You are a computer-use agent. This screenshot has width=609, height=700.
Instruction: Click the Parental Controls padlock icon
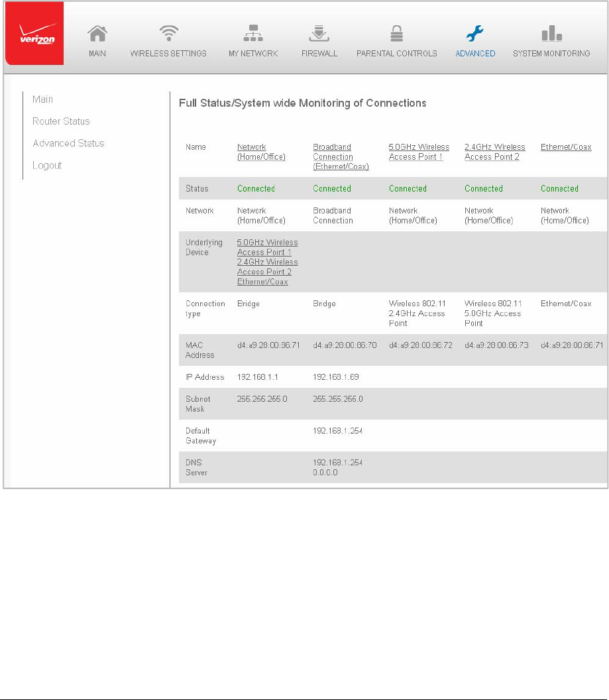(397, 34)
